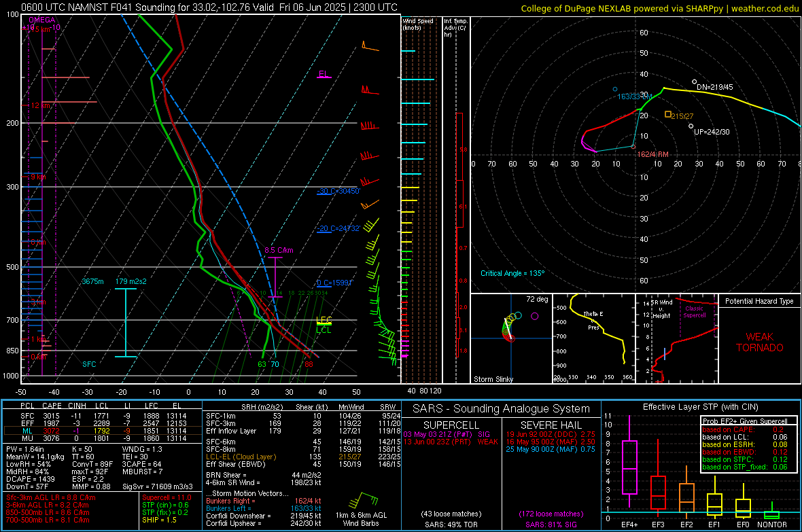
Task: Select the sounding title with valid time
Action: click(x=209, y=7)
